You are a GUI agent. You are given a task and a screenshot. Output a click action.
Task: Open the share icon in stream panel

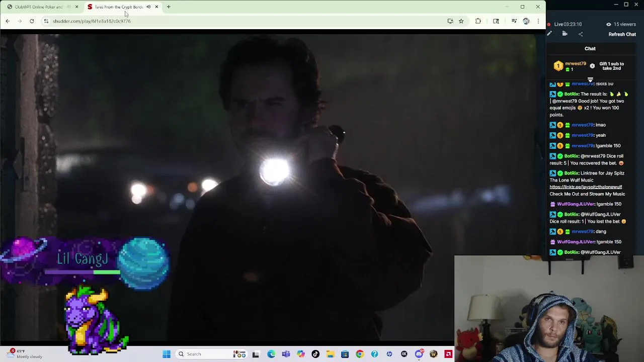pos(581,34)
